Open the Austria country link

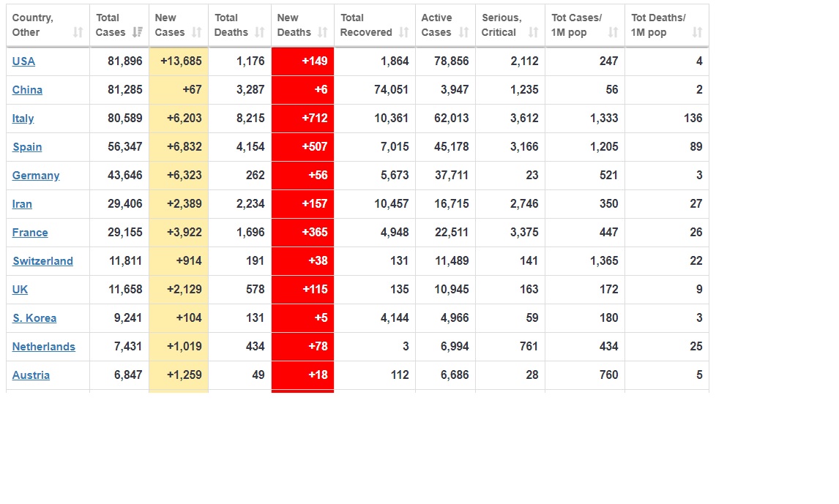pos(31,375)
